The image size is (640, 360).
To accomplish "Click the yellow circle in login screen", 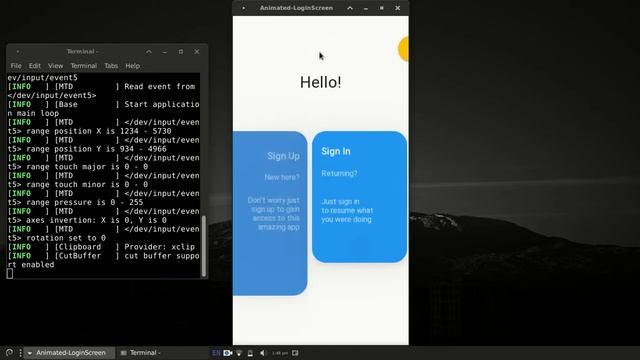I will point(404,49).
